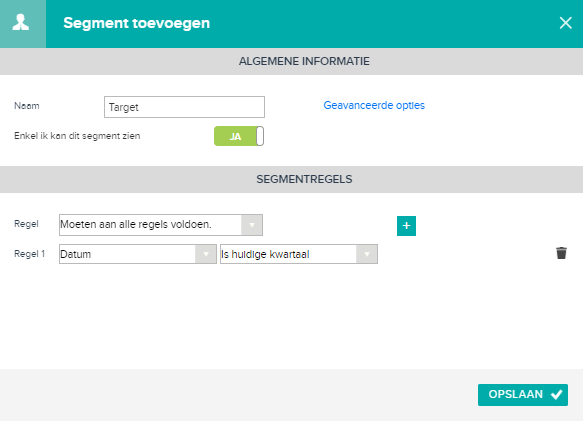
Task: Focus the Naam field containing Target
Action: 184,107
